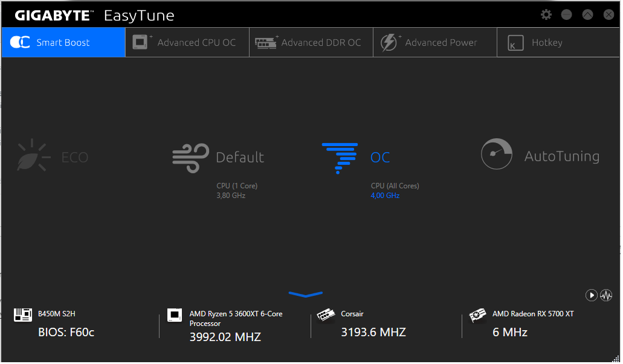623x364 pixels.
Task: Open the Hotkey tab
Action: point(558,42)
